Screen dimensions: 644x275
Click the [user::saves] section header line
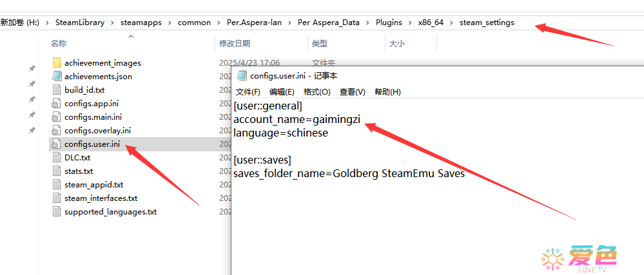[262, 160]
